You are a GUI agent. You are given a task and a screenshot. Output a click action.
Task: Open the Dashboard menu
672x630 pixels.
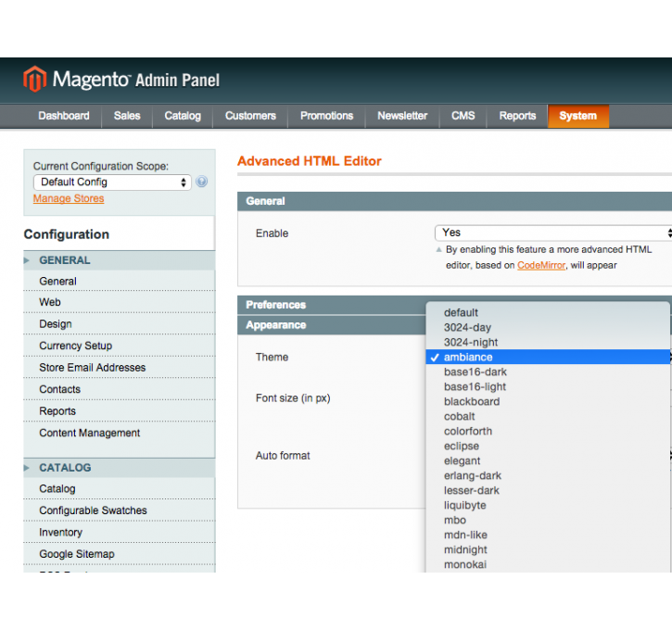click(x=64, y=116)
